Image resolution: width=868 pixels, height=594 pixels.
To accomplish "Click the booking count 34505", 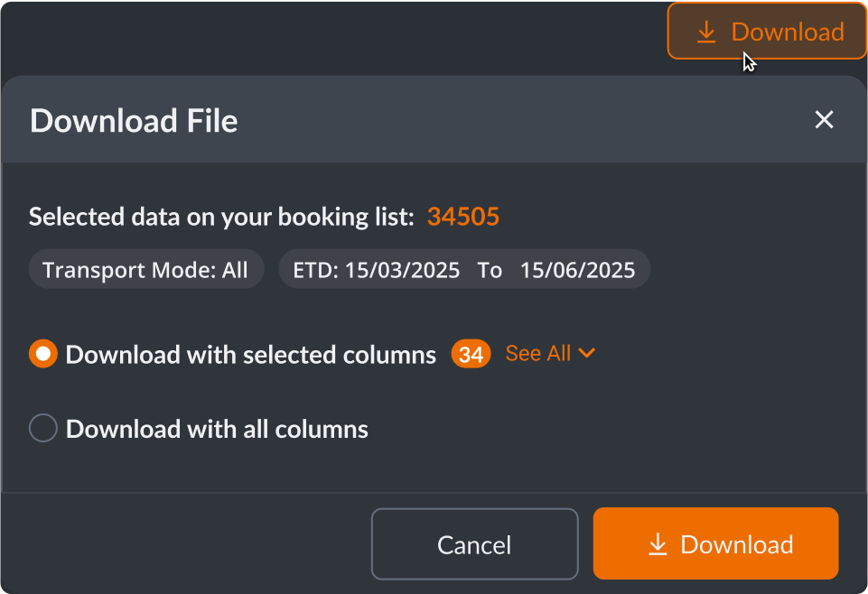I will pyautogui.click(x=463, y=217).
